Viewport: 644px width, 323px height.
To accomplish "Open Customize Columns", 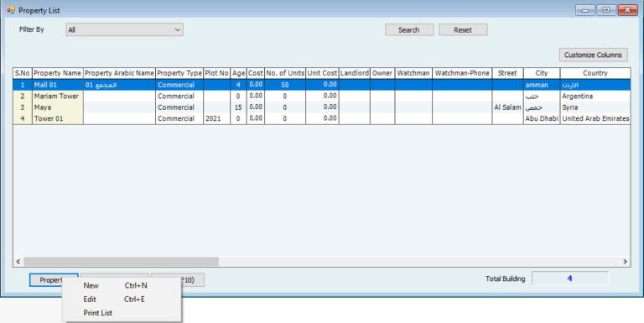I will click(x=593, y=55).
